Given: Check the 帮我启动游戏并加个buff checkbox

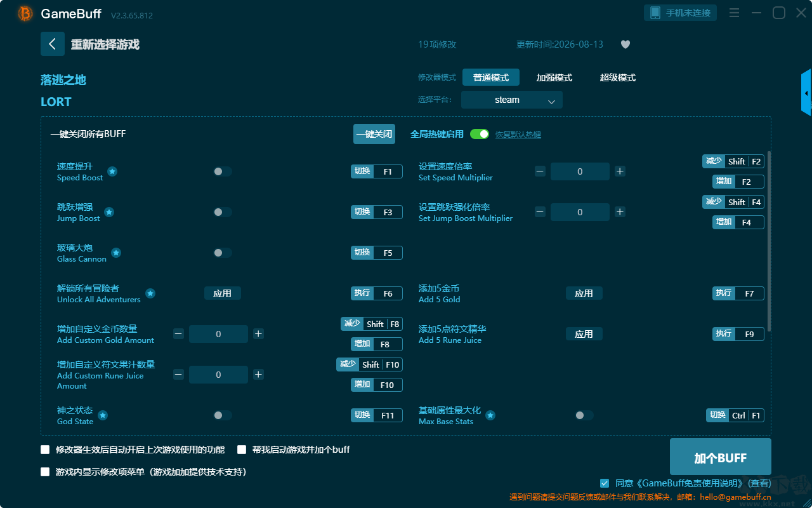Looking at the screenshot, I should pos(242,450).
